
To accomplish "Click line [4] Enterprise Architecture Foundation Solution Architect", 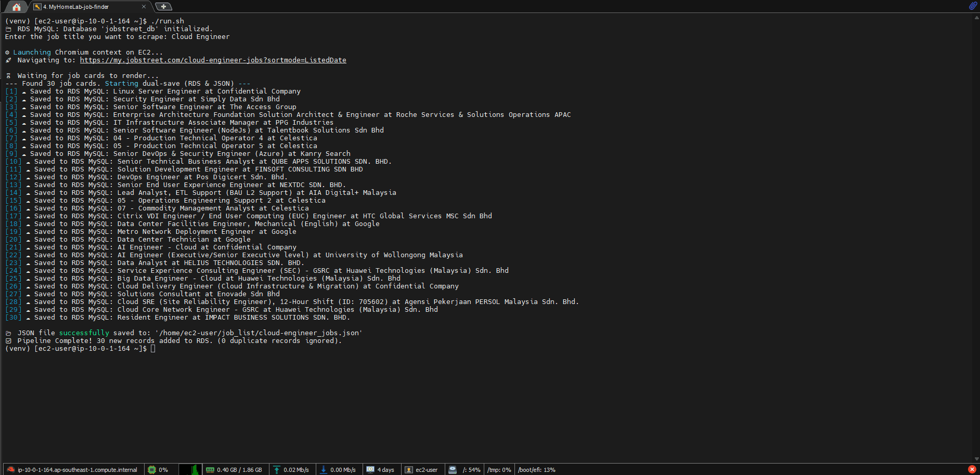I will (x=288, y=115).
